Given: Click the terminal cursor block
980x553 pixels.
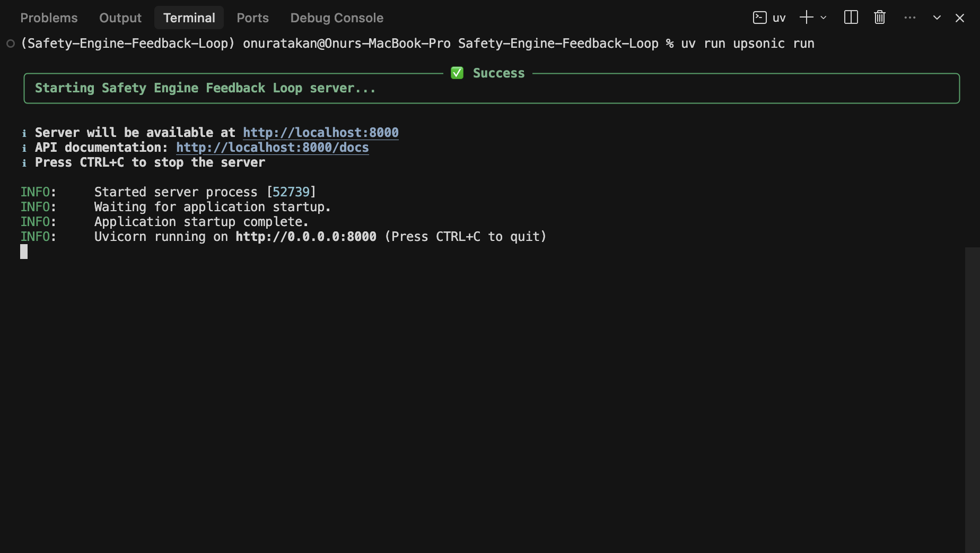Looking at the screenshot, I should (x=24, y=252).
